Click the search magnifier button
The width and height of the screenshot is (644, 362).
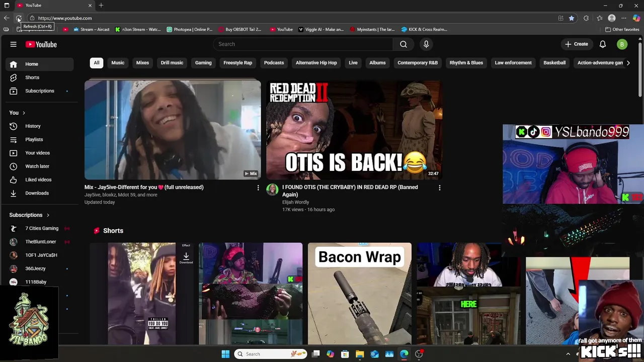point(404,44)
